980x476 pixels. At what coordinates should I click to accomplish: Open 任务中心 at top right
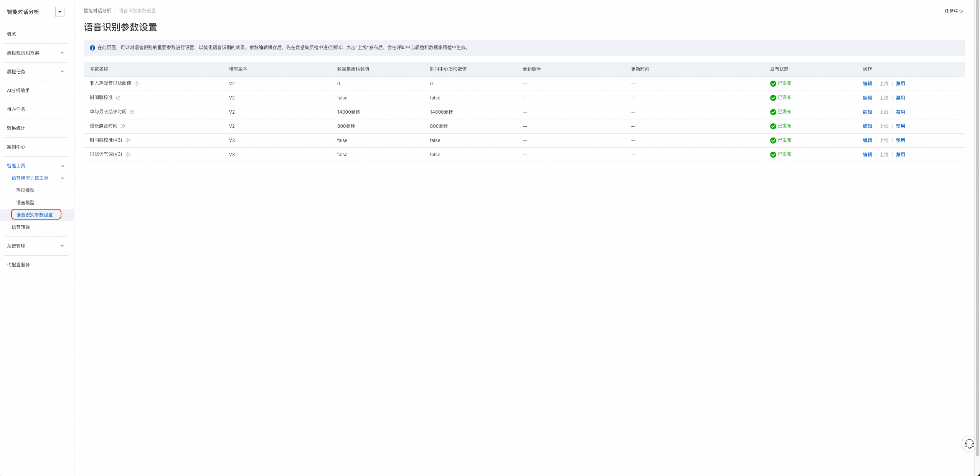coord(954,11)
